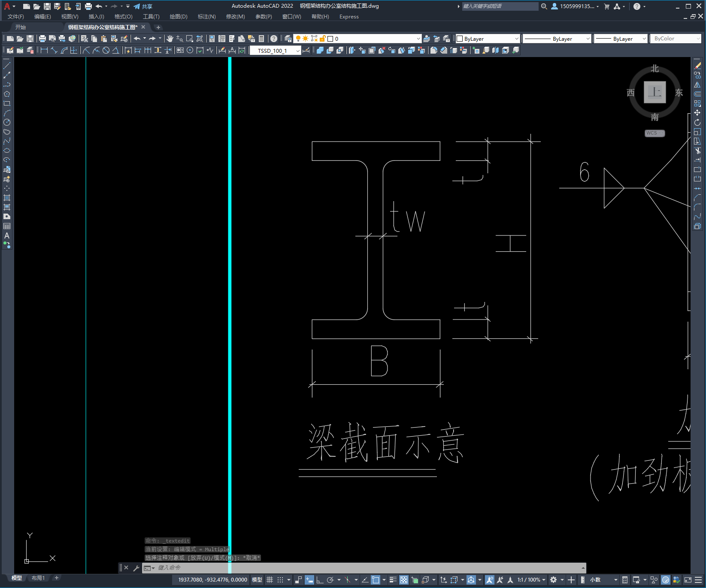
Task: Select the Hatch tool in draw toolbar
Action: [x=7, y=198]
